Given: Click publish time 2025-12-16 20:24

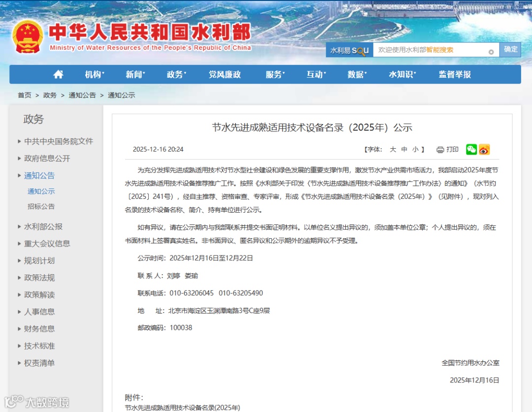Looking at the screenshot, I should [x=158, y=149].
